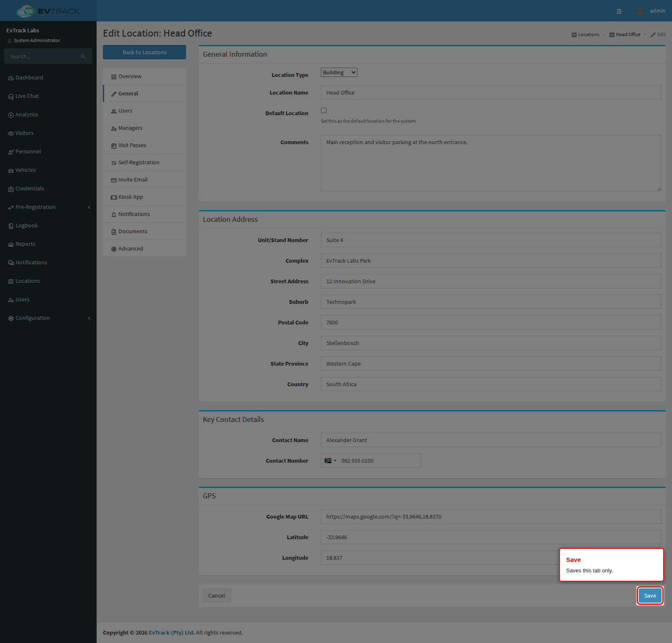Click the Head Office breadcrumb link
Screen dimensions: 672x643
pos(625,34)
